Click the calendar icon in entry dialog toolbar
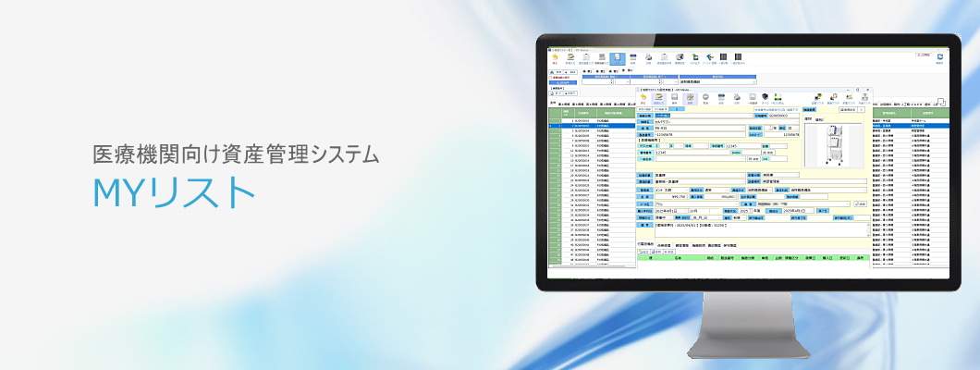The image size is (980, 370). (721, 97)
